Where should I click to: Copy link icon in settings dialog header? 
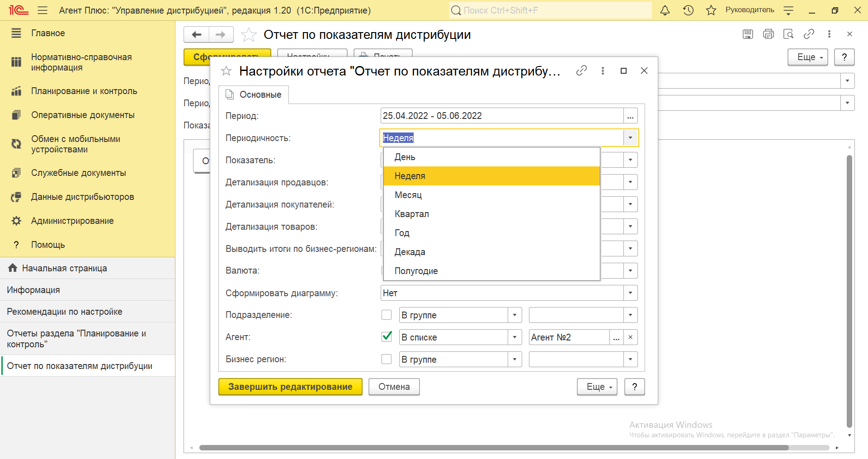[x=582, y=71]
